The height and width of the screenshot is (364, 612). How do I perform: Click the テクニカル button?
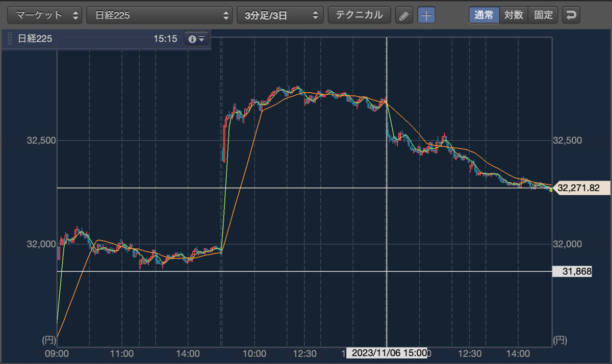359,15
